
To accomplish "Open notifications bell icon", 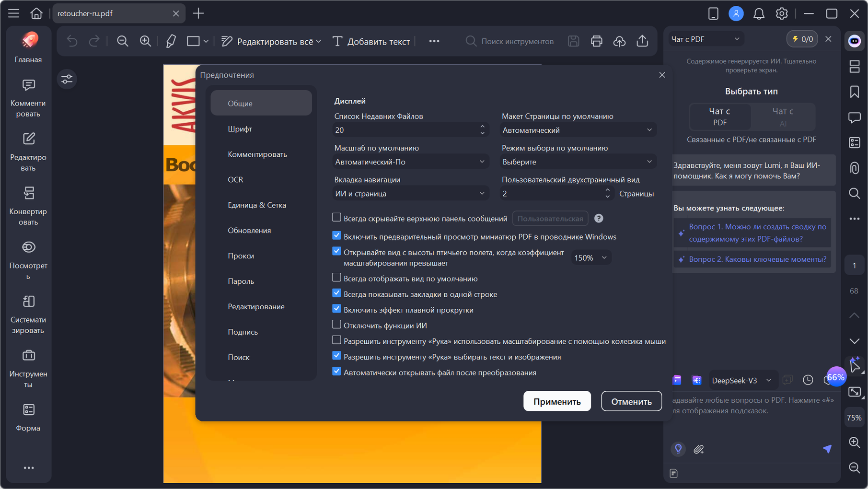I will (x=759, y=13).
